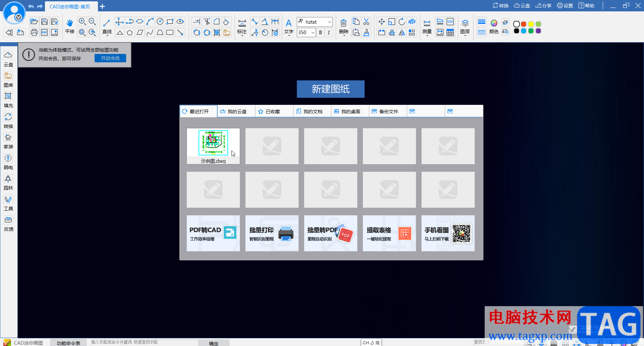Image resolution: width=644 pixels, height=346 pixels.
Task: Click the table grid insert icon
Action: pos(450,32)
